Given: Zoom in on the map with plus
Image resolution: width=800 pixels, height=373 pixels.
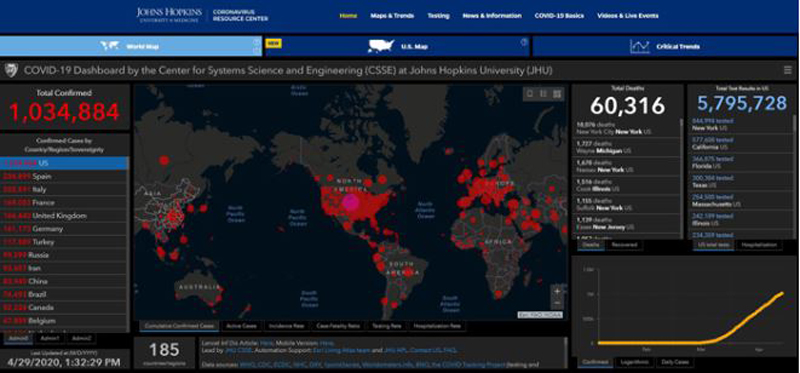Looking at the screenshot, I should 557,291.
